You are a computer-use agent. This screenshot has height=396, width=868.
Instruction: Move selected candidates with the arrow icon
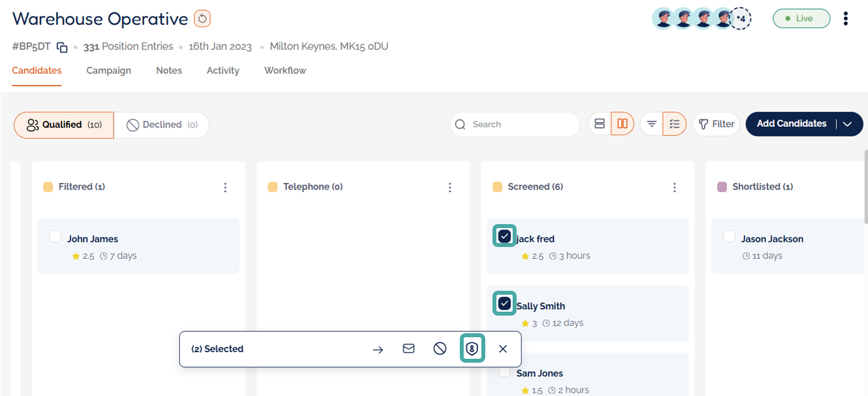(x=378, y=350)
